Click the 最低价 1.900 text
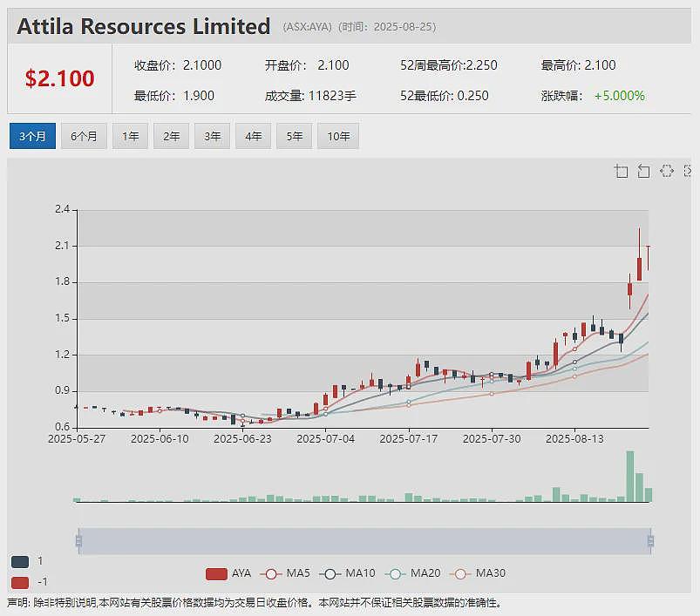 [x=174, y=96]
